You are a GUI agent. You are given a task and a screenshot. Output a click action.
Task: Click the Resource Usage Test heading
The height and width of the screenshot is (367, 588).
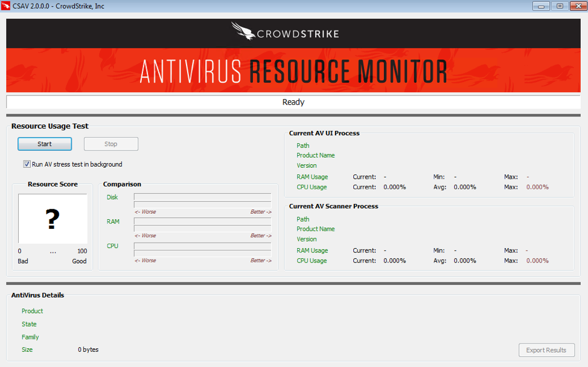pyautogui.click(x=50, y=126)
